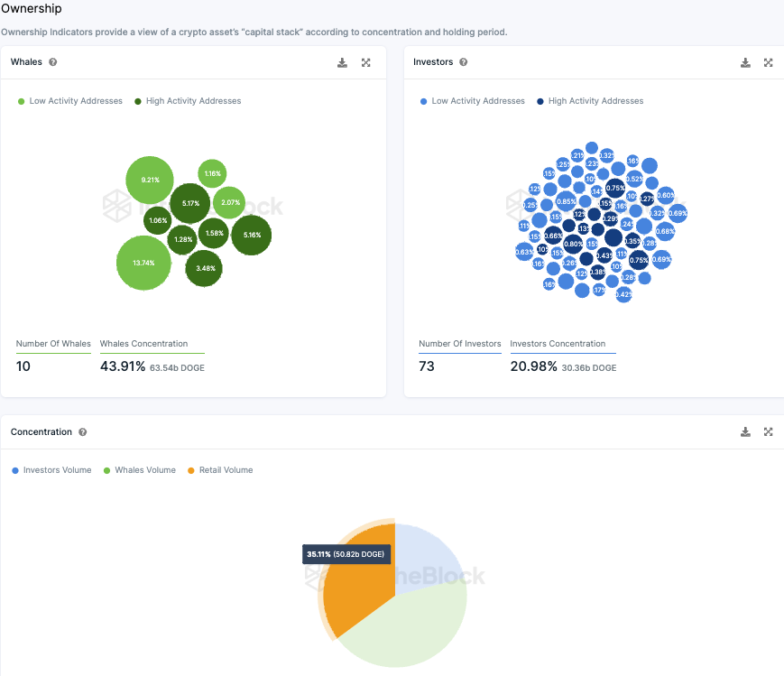Image resolution: width=784 pixels, height=676 pixels.
Task: Download the Investors chart
Action: (x=745, y=62)
